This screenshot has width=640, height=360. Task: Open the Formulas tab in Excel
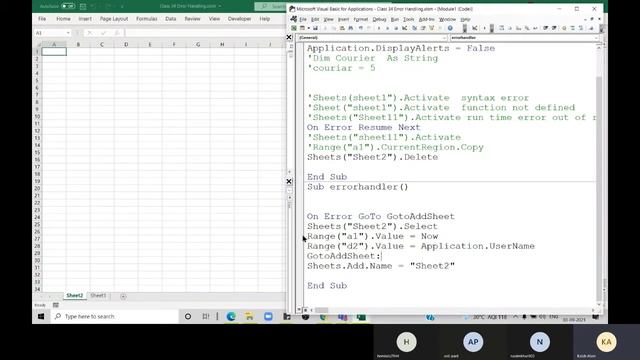pos(147,19)
